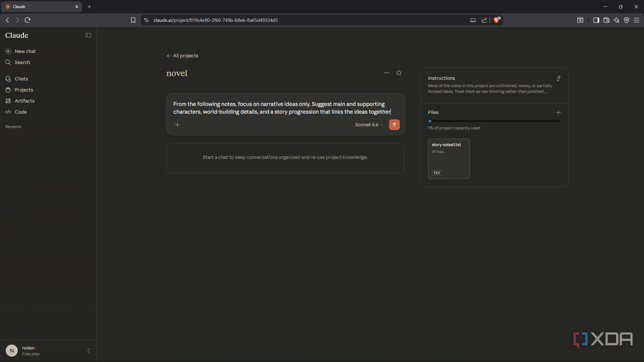Viewport: 644px width, 362px height.
Task: Select the Claude browser tab
Action: [41, 7]
